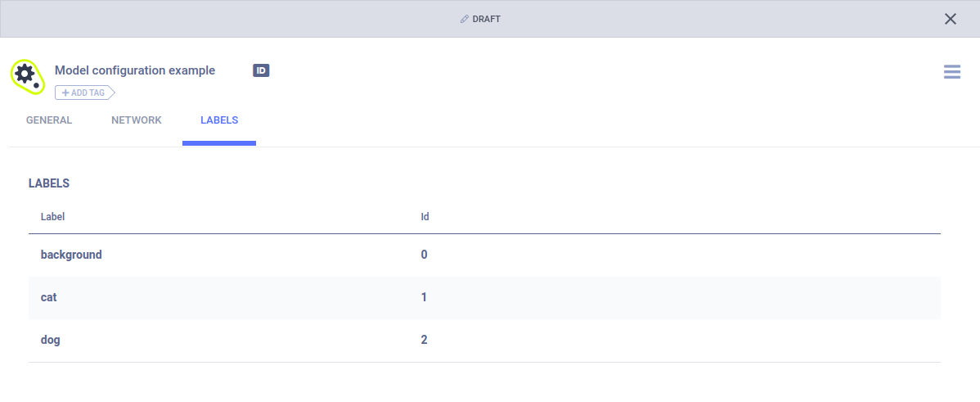The image size is (980, 402).
Task: Click the Id value 1
Action: point(425,297)
